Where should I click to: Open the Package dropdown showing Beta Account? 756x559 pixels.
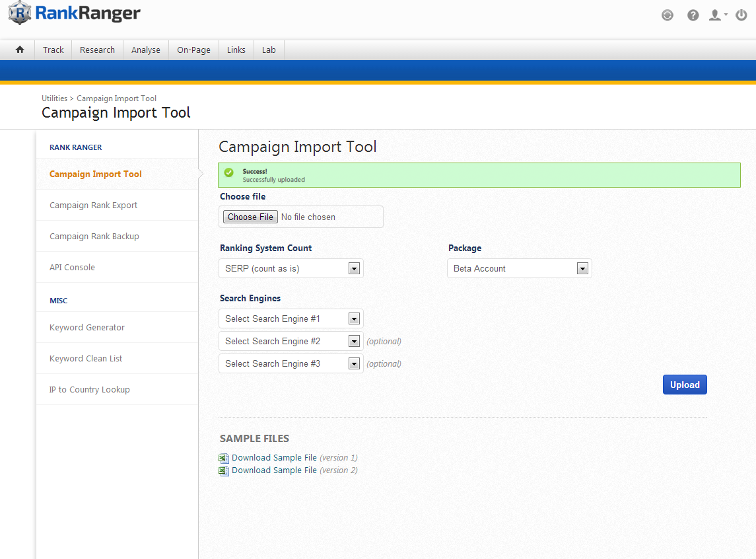tap(519, 268)
